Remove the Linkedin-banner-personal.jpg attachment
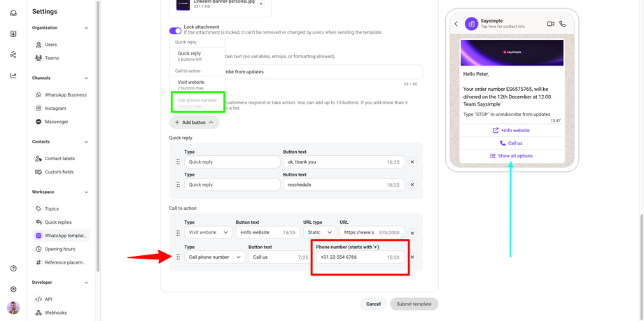This screenshot has width=644, height=321. pyautogui.click(x=261, y=3)
